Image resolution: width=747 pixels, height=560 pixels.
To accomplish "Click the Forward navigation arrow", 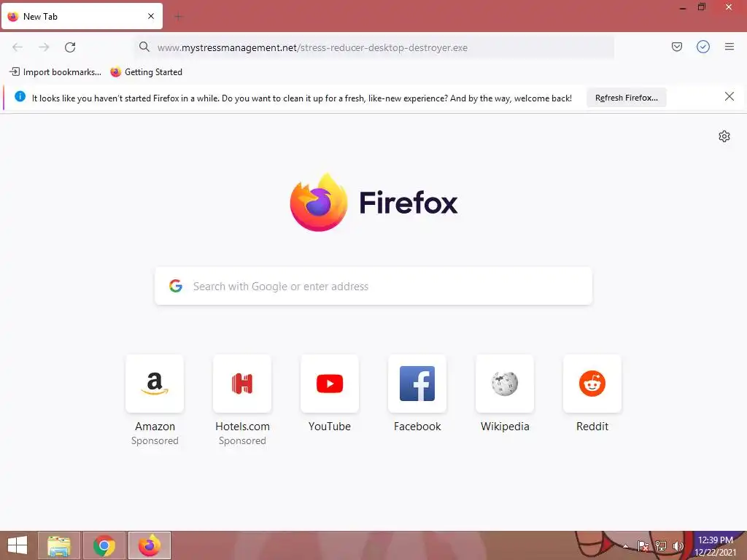I will pyautogui.click(x=44, y=47).
